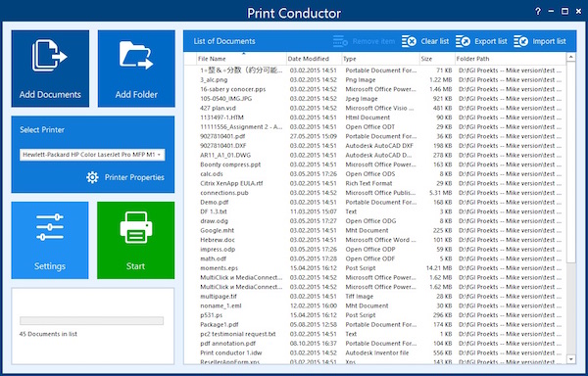The height and width of the screenshot is (376, 588).
Task: Select the file 1131497-1.HTM
Action: click(x=221, y=117)
